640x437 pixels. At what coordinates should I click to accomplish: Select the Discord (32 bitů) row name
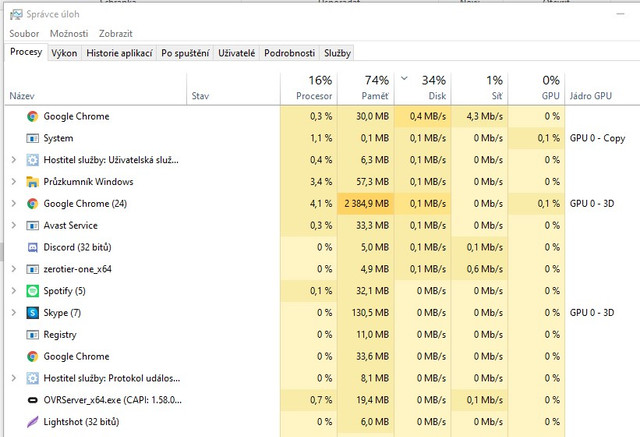[x=78, y=247]
